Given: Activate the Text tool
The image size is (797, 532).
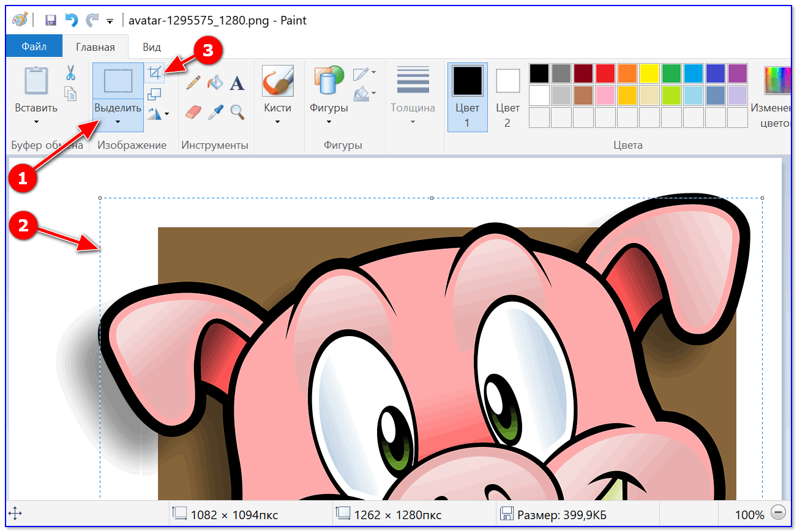Looking at the screenshot, I should [237, 83].
